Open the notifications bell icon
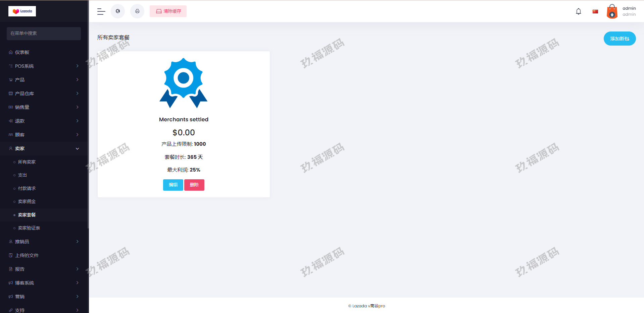The width and height of the screenshot is (644, 313). [578, 11]
